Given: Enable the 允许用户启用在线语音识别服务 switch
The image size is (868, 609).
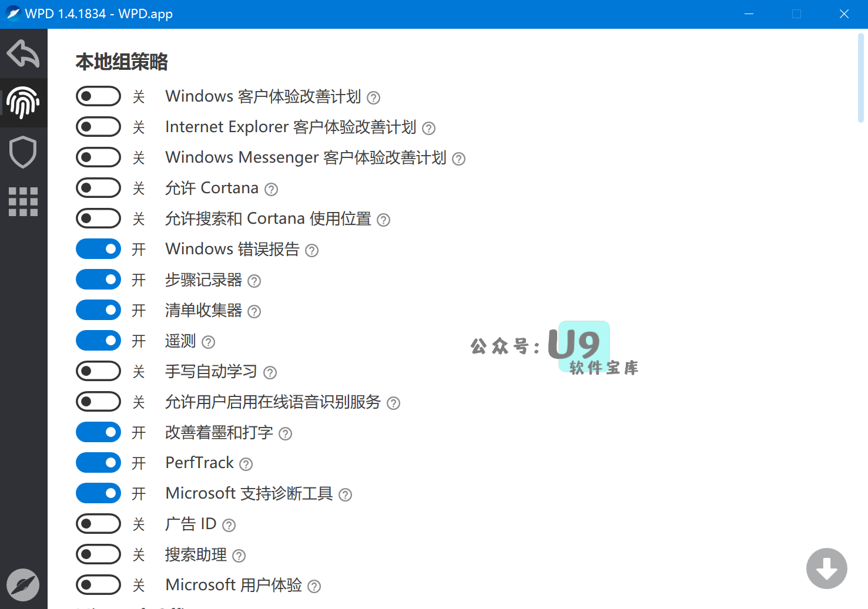Looking at the screenshot, I should (98, 402).
